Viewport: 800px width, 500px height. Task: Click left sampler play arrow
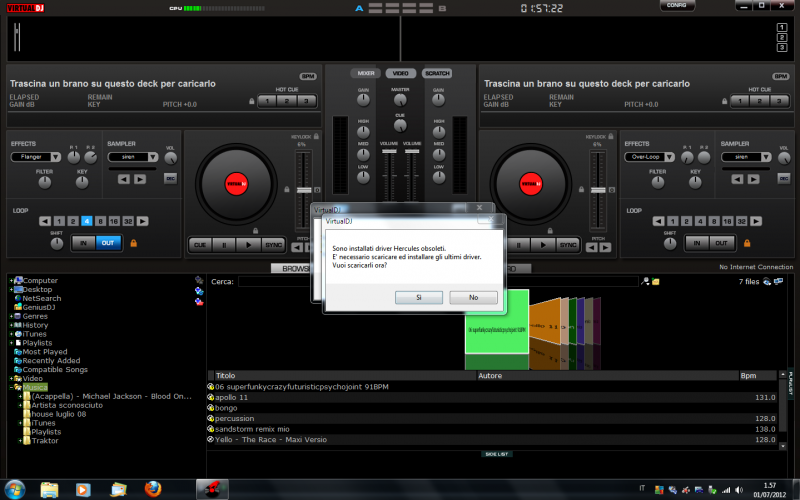pos(140,179)
